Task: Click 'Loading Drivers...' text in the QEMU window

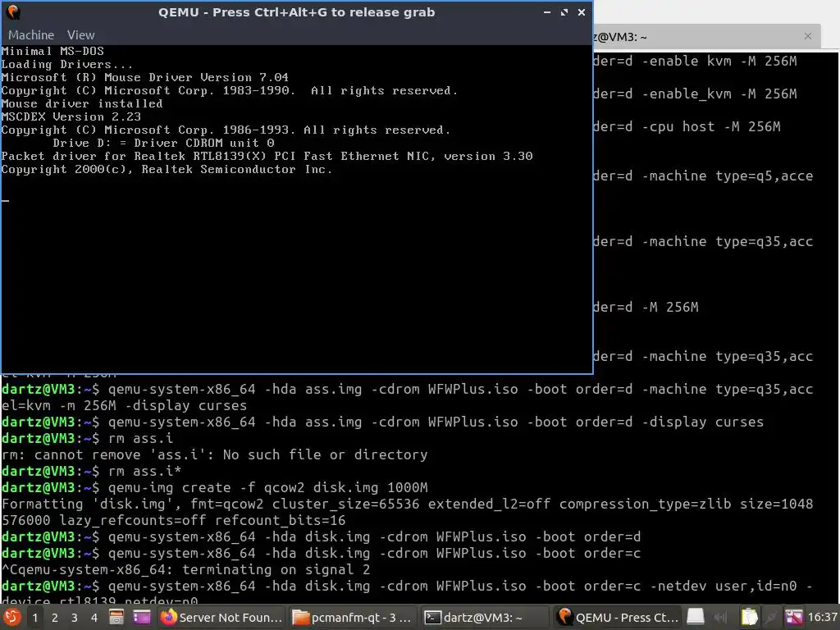Action: [67, 64]
